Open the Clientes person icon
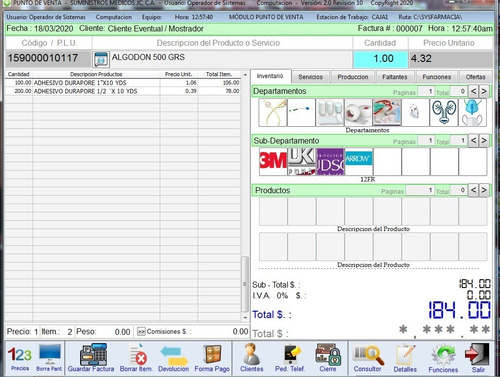The height and width of the screenshot is (377, 500). [252, 358]
